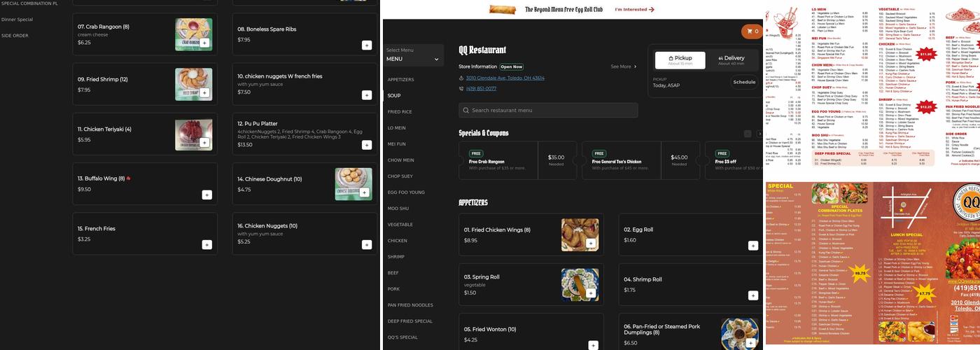
Task: Expand See More store information
Action: pyautogui.click(x=623, y=67)
